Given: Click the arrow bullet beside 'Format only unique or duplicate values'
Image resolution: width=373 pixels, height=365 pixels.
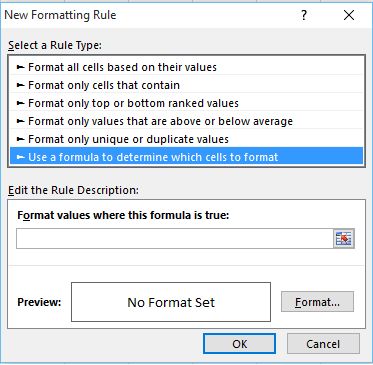Looking at the screenshot, I should point(21,139).
